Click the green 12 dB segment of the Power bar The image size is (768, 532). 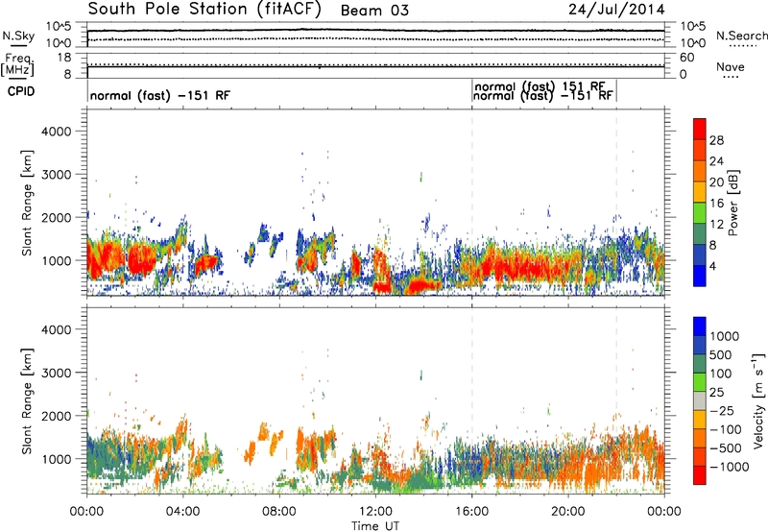pyautogui.click(x=700, y=212)
